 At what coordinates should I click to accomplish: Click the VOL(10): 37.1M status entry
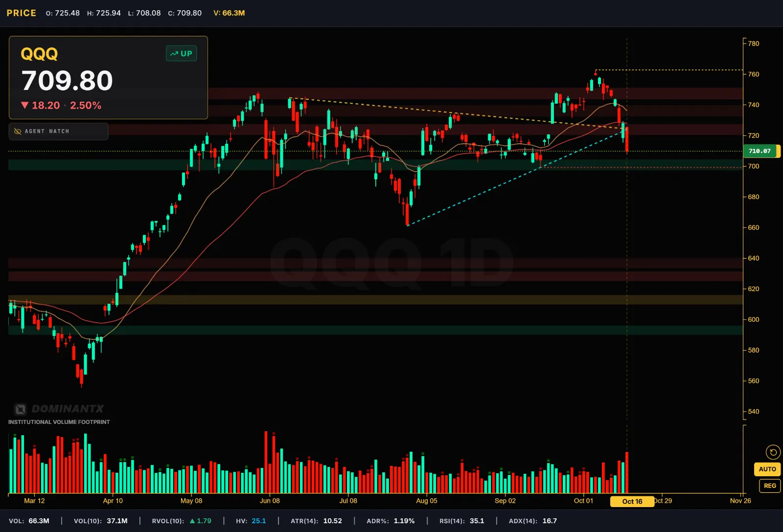click(101, 521)
